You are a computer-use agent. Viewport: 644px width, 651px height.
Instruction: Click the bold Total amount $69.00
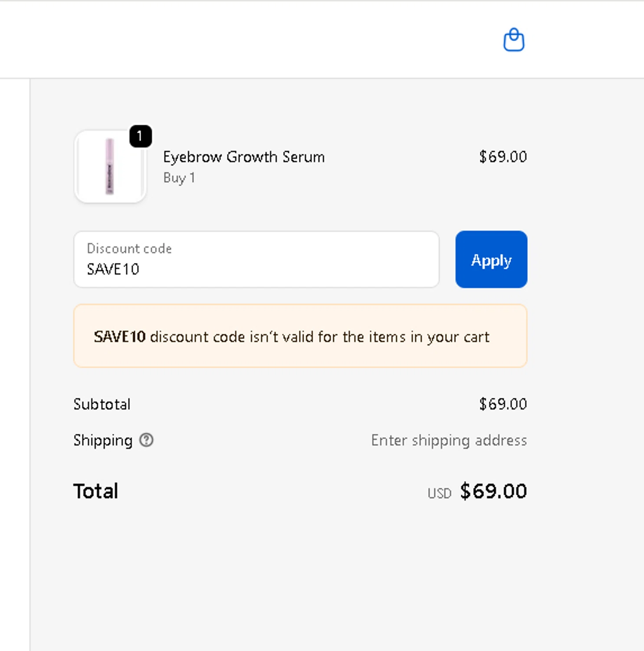click(x=493, y=491)
